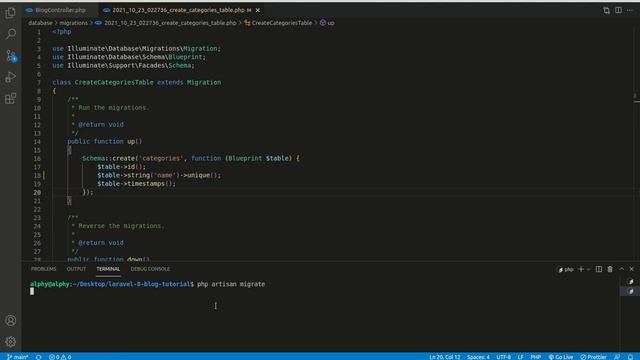Open the Accounts menu icon
640x360 pixels.
11,320
